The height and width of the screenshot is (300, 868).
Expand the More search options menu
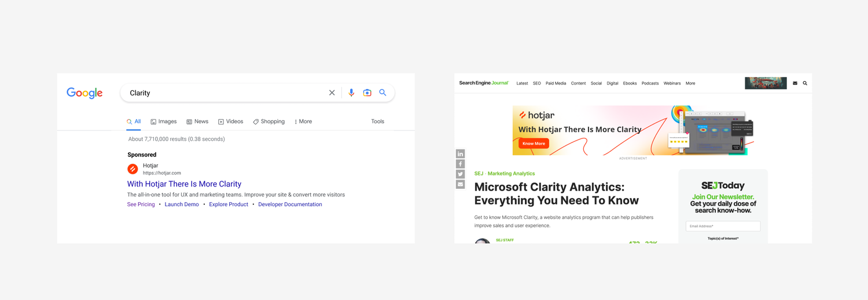click(303, 122)
